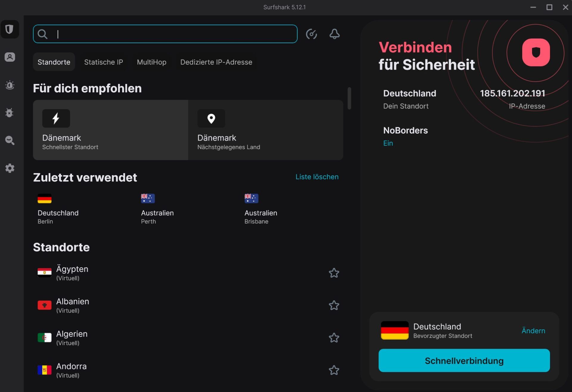Switch to the MultiHop tab

click(x=151, y=62)
